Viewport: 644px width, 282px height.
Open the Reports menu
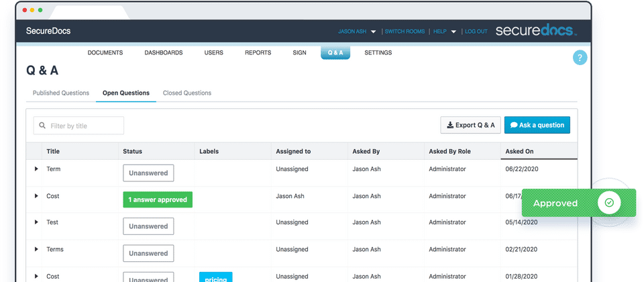coord(258,52)
